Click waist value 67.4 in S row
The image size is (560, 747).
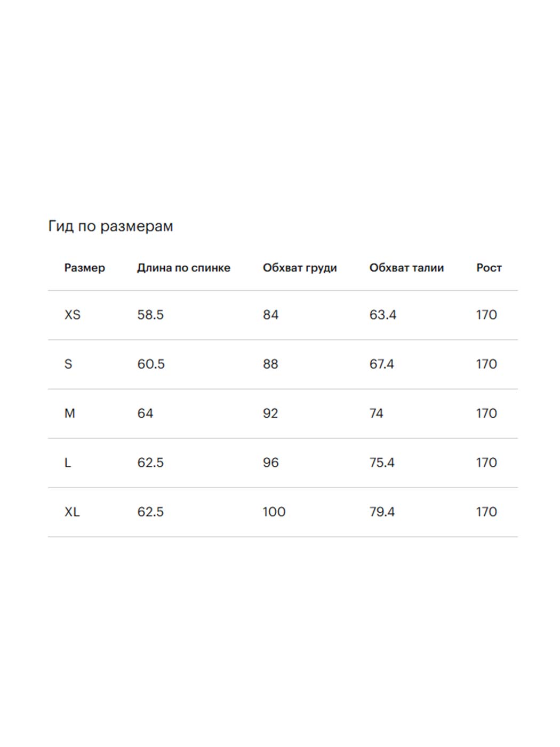381,364
